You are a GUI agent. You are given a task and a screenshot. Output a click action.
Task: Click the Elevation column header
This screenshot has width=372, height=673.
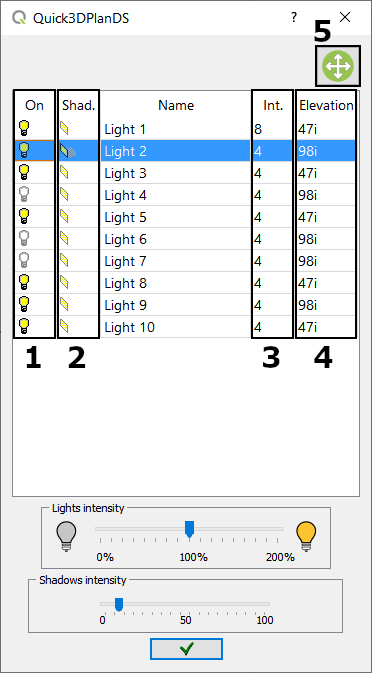(327, 105)
